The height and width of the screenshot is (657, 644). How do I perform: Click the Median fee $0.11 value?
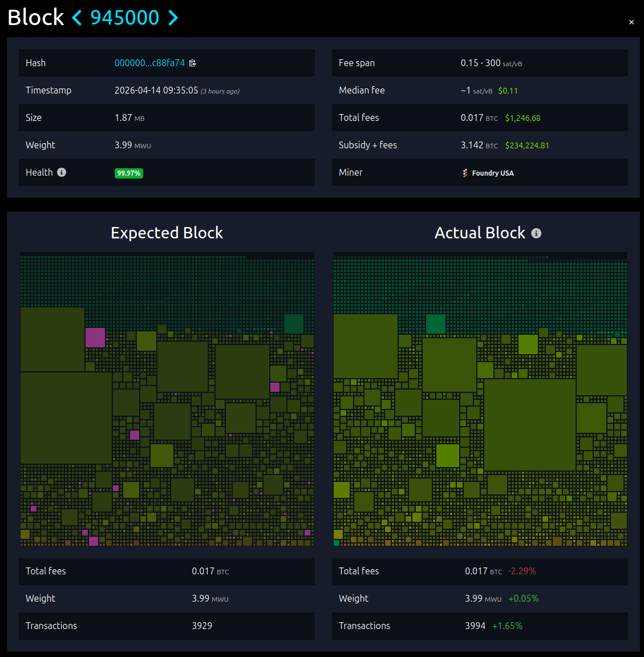point(508,90)
